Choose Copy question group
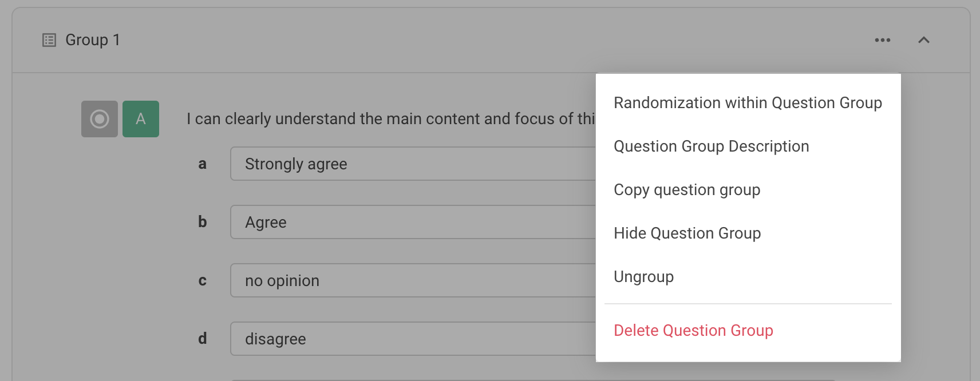 (687, 190)
